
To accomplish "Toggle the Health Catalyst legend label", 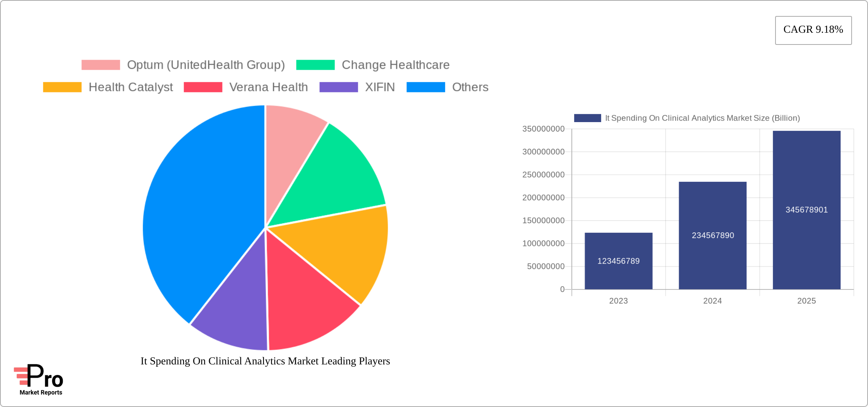I will click(x=131, y=87).
